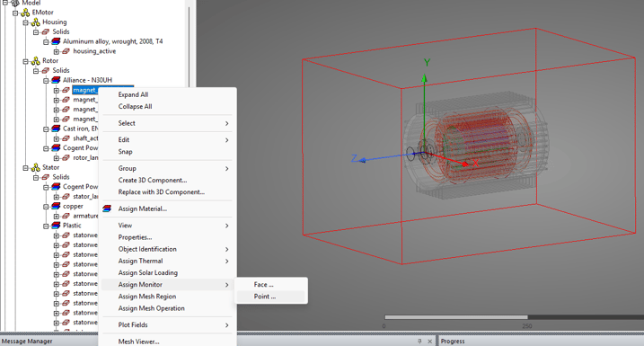Viewport: 644px width, 346px height.
Task: Click the Housing group icon in tree
Action: pos(36,22)
